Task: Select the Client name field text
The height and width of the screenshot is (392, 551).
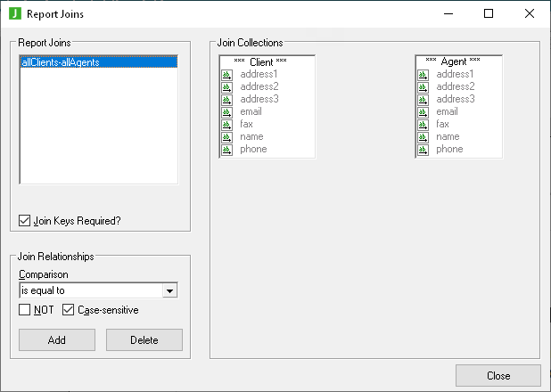Action: (251, 137)
